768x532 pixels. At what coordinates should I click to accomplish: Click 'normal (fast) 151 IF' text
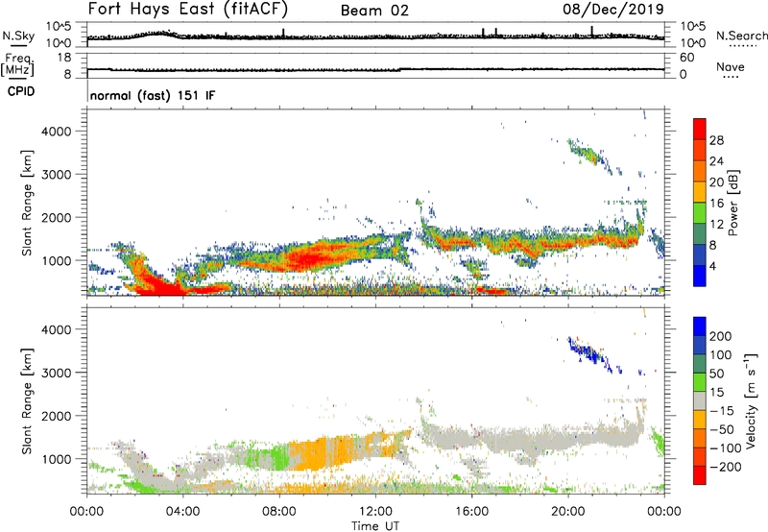pyautogui.click(x=153, y=95)
